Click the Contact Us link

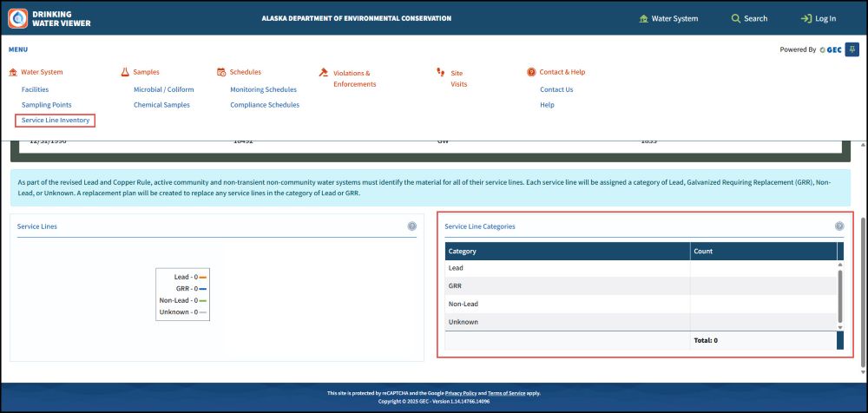556,89
